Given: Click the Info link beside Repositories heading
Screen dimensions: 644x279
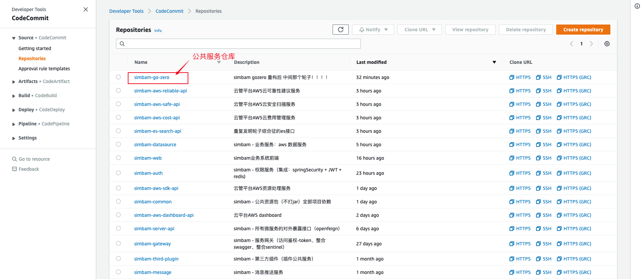Looking at the screenshot, I should 158,31.
